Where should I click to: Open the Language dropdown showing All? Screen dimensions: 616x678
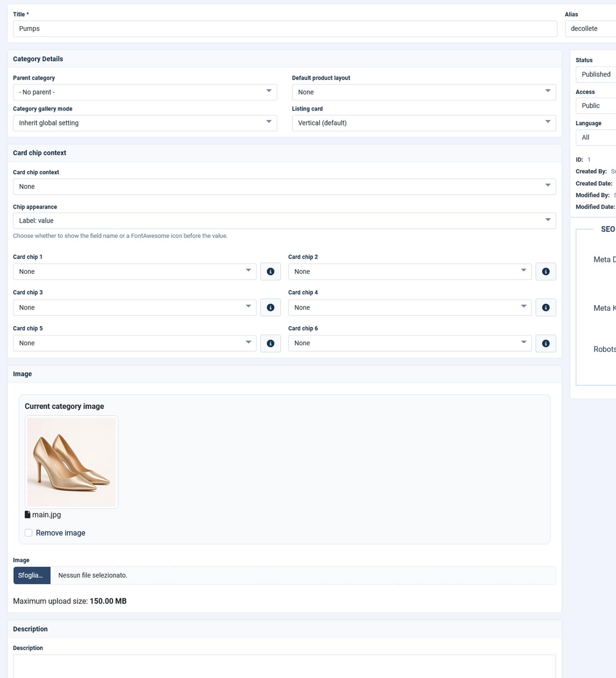pyautogui.click(x=596, y=137)
